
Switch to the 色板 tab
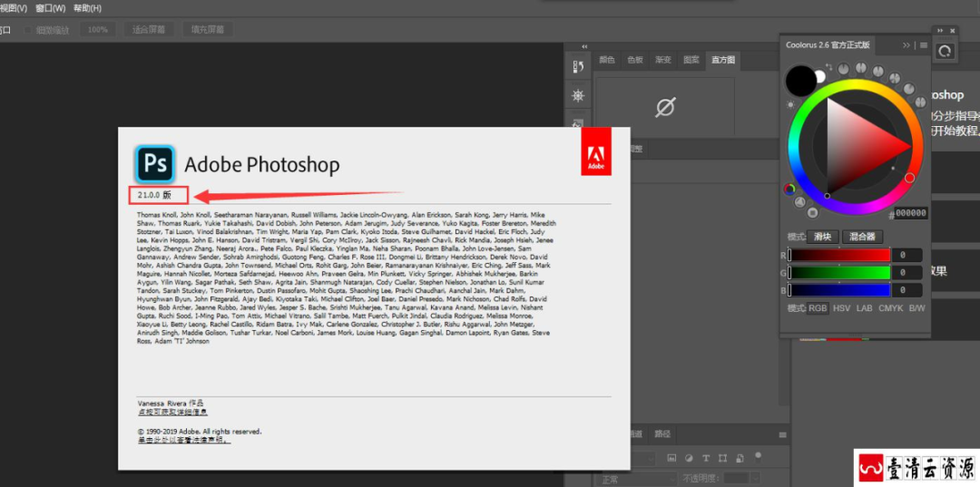pyautogui.click(x=635, y=60)
